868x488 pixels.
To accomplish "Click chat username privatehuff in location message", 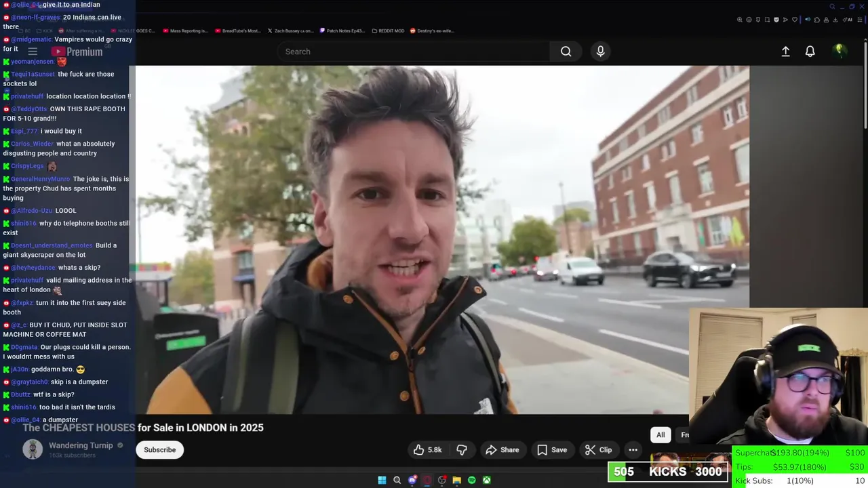I will click(27, 96).
